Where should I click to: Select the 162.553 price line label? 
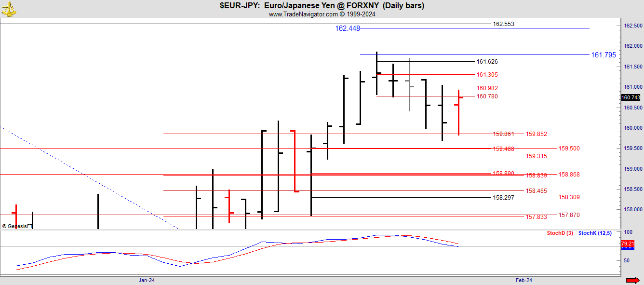[503, 24]
